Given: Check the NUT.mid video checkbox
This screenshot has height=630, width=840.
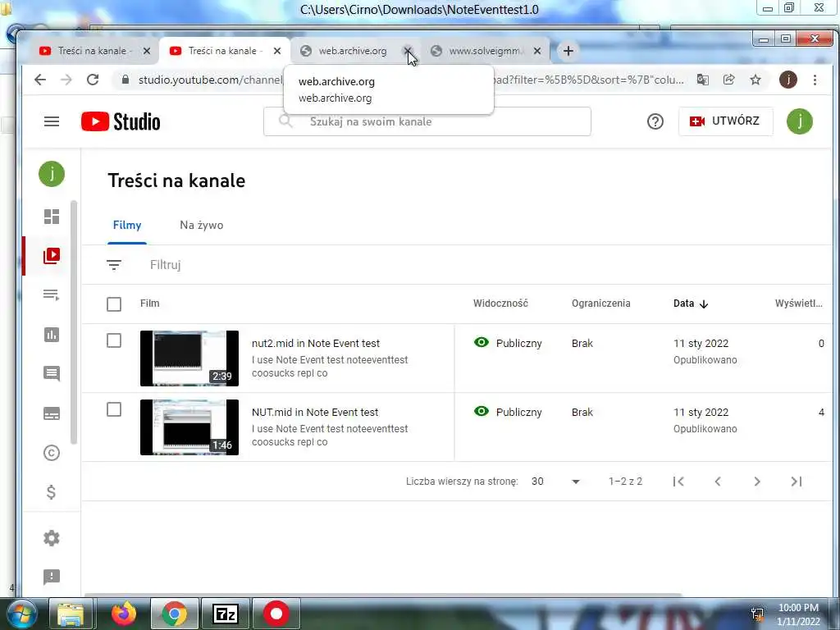Looking at the screenshot, I should pos(114,410).
